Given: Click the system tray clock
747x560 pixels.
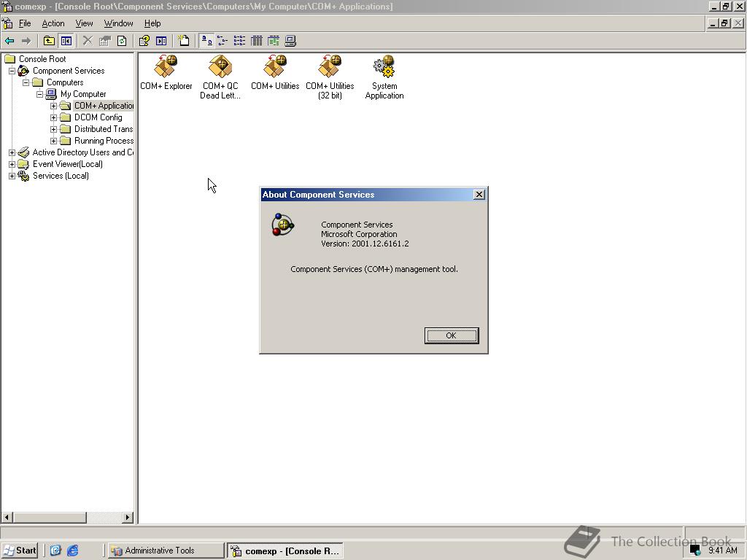Looking at the screenshot, I should point(723,551).
